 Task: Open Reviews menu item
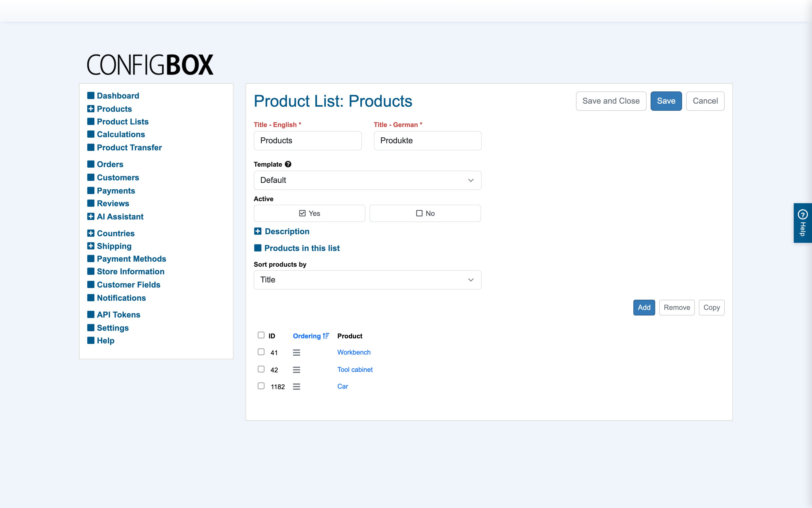pos(113,203)
